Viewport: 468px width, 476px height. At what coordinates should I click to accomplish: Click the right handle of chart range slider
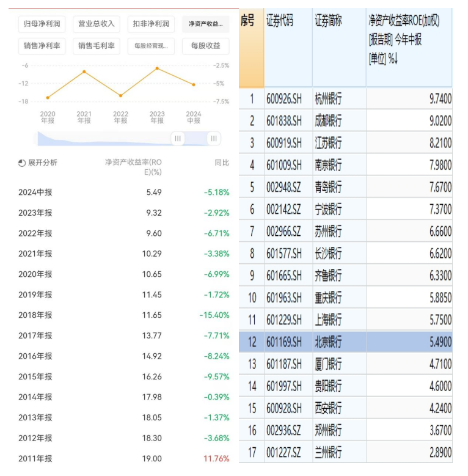point(213,139)
